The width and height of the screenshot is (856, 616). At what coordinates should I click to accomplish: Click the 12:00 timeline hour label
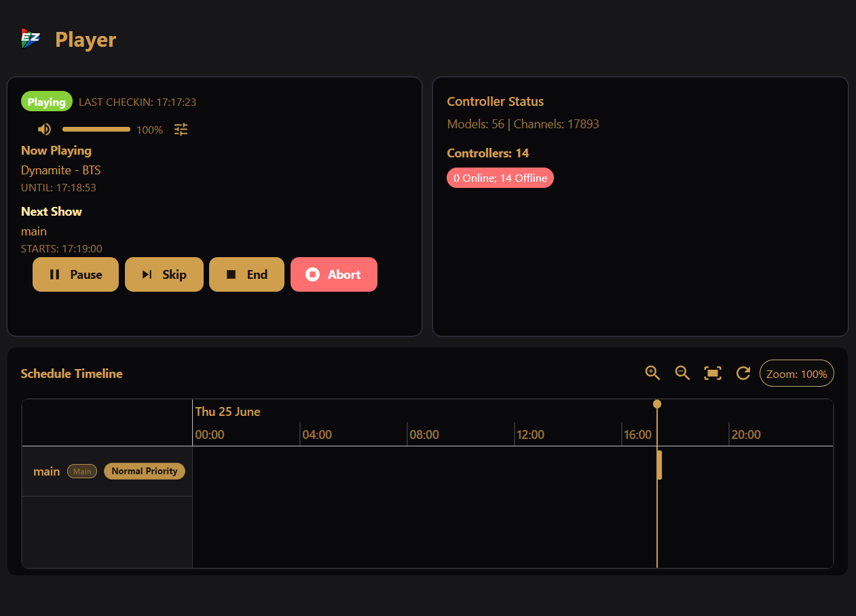[530, 434]
